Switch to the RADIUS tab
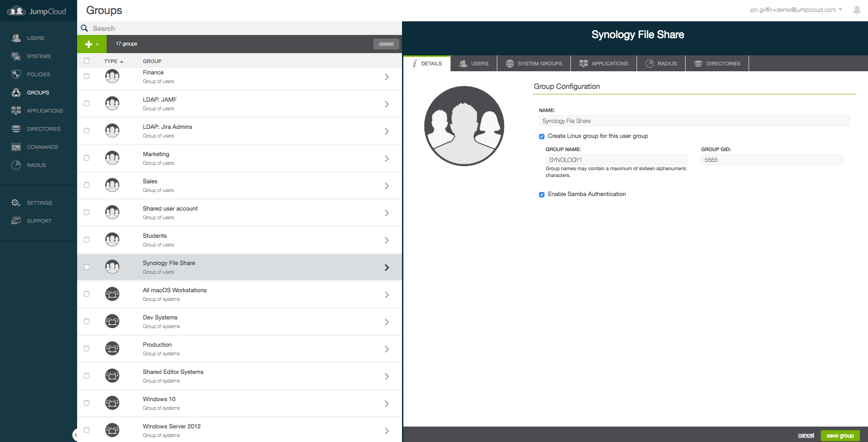Screen dimensions: 868x442 [661, 64]
